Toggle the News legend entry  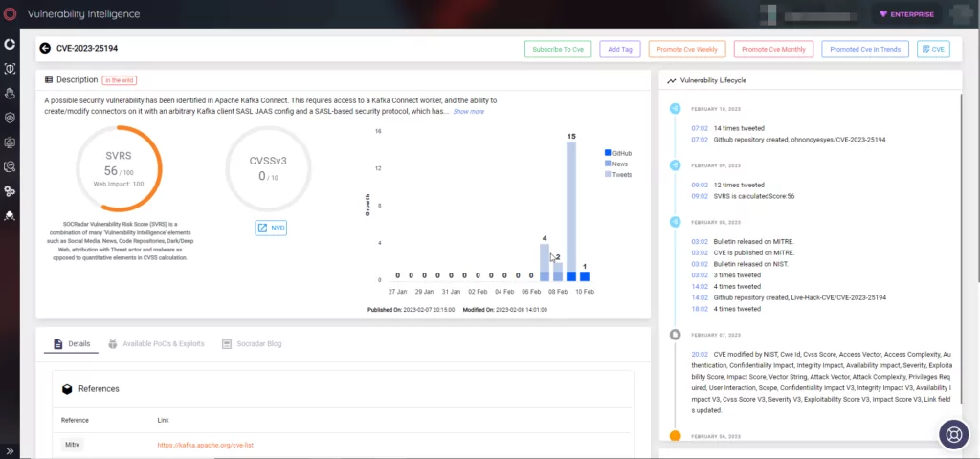click(x=615, y=164)
